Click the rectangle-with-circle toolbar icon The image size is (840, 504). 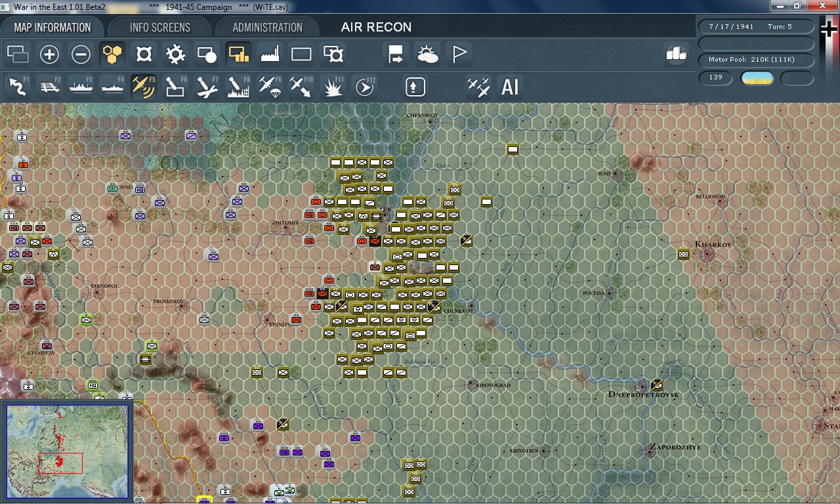(207, 54)
